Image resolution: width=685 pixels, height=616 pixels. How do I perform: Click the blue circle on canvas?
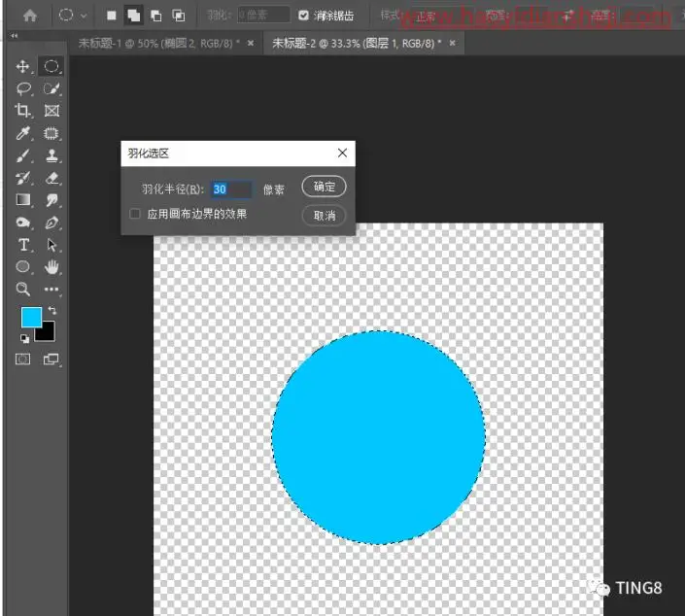coord(378,437)
